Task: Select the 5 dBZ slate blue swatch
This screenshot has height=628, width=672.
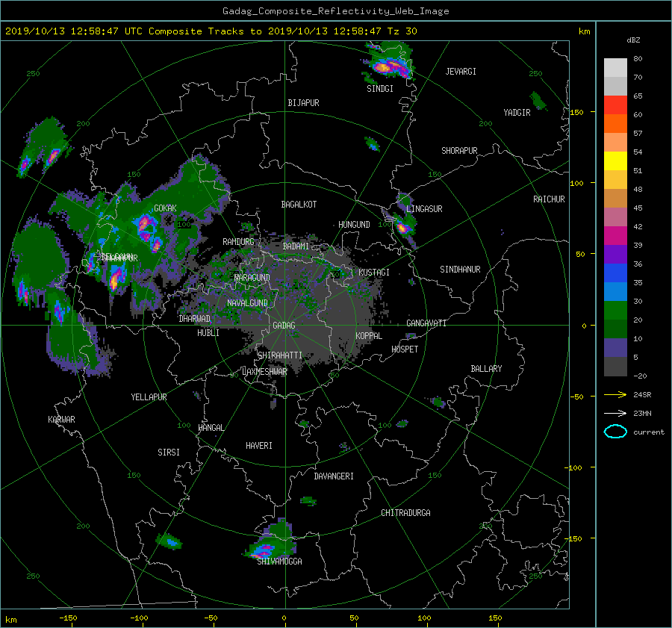Action: coord(615,348)
